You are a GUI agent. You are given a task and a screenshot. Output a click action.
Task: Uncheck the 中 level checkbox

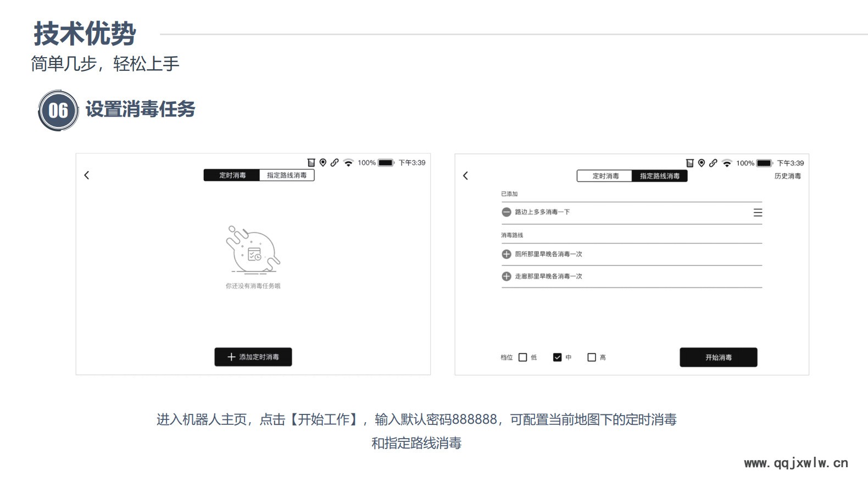[558, 357]
